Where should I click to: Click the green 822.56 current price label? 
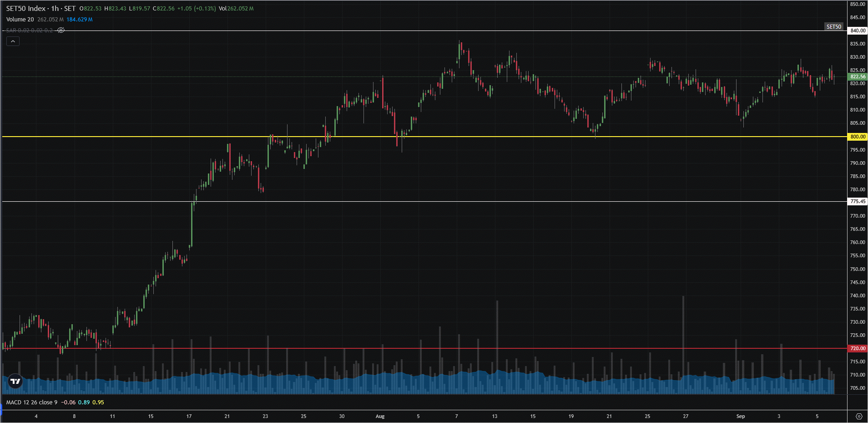tap(858, 76)
